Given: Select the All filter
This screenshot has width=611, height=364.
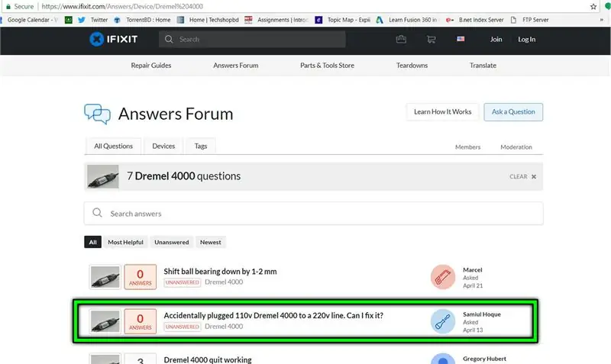Looking at the screenshot, I should pos(92,242).
